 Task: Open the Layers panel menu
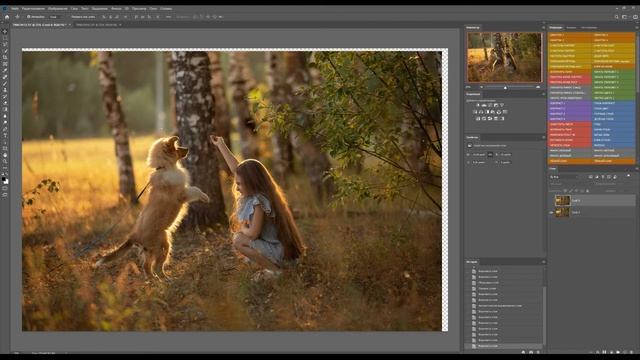point(636,169)
